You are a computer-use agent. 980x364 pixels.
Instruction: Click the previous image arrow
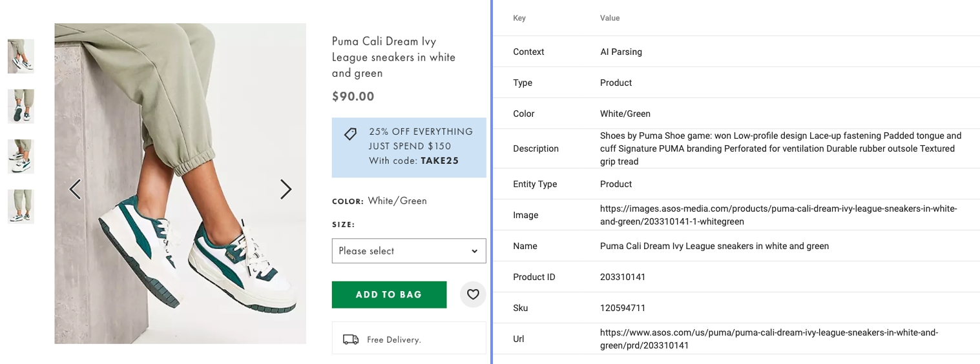tap(75, 189)
